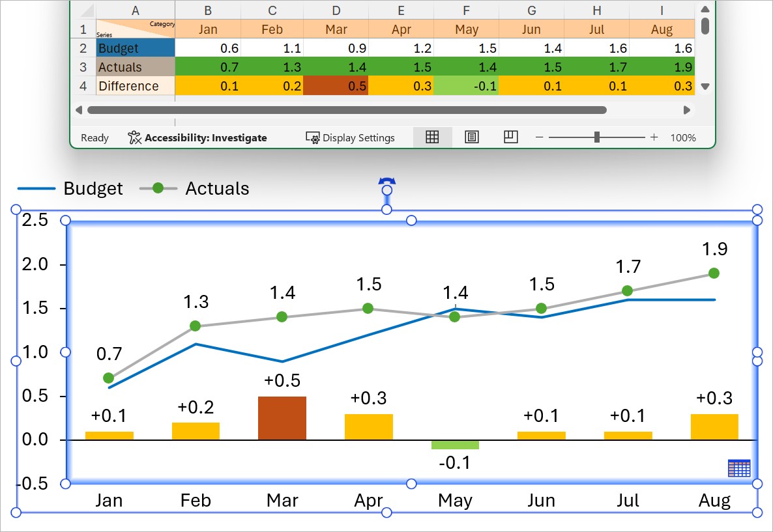Click the zoom slider handle
Viewport: 773px width, 532px height.
click(597, 137)
